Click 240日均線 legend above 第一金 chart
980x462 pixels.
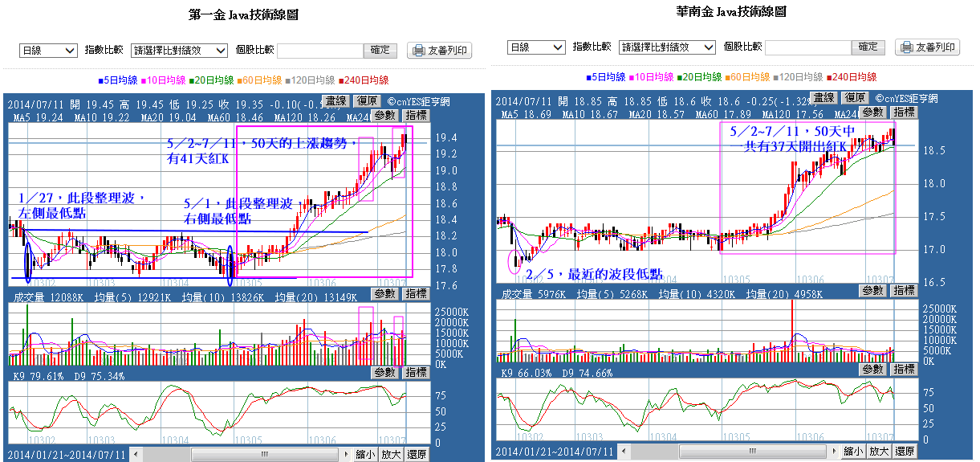point(363,80)
